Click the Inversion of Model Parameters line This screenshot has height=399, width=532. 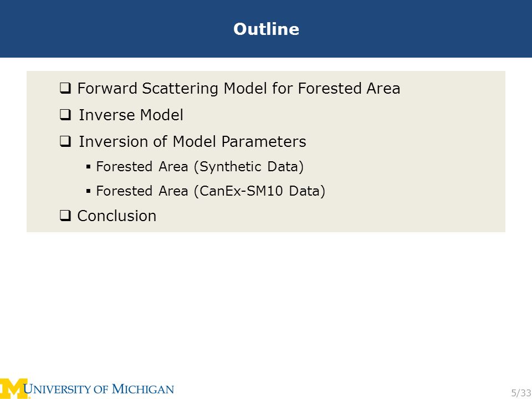(x=192, y=141)
